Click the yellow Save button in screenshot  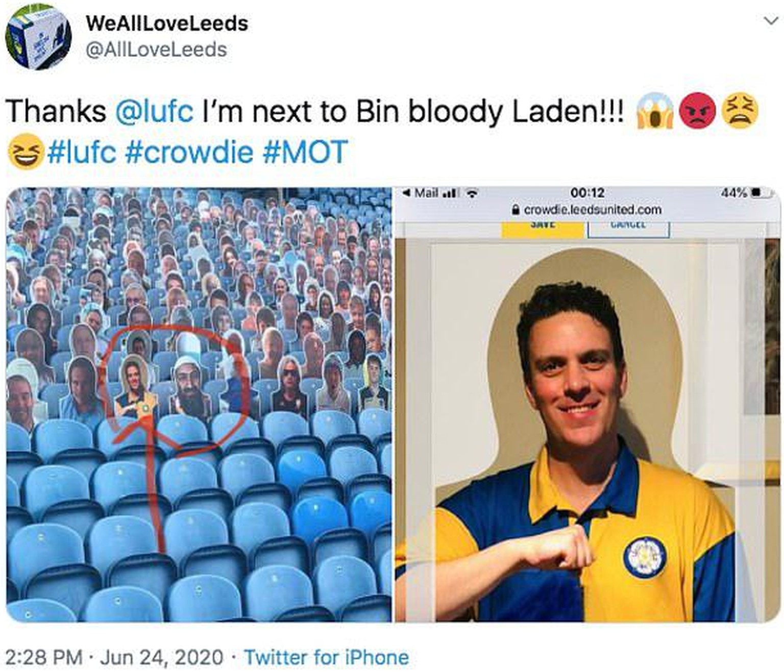pyautogui.click(x=542, y=229)
